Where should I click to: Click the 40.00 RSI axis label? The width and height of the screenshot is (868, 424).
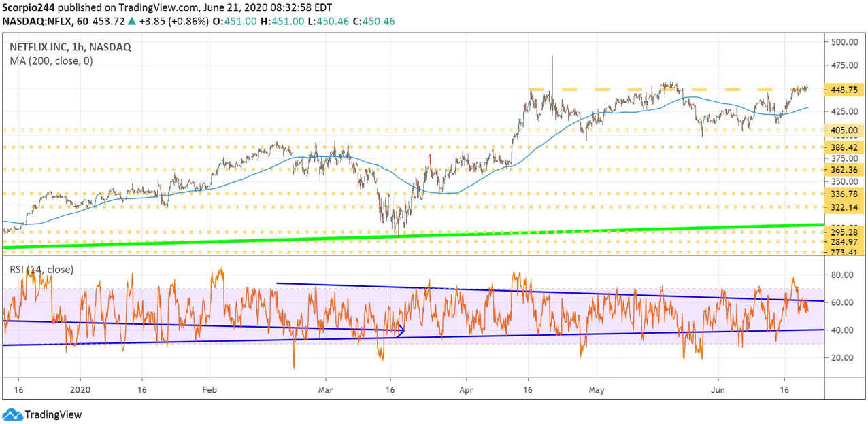pyautogui.click(x=841, y=330)
